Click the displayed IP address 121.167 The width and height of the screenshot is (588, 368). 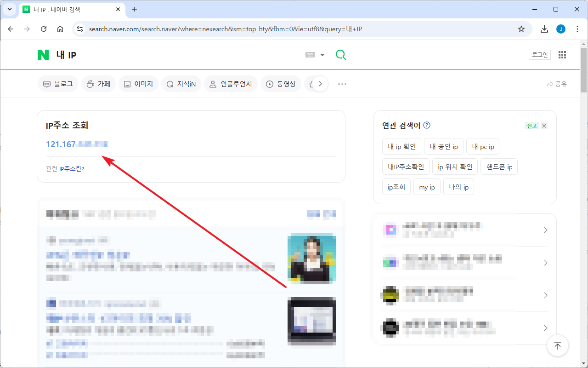click(x=77, y=144)
